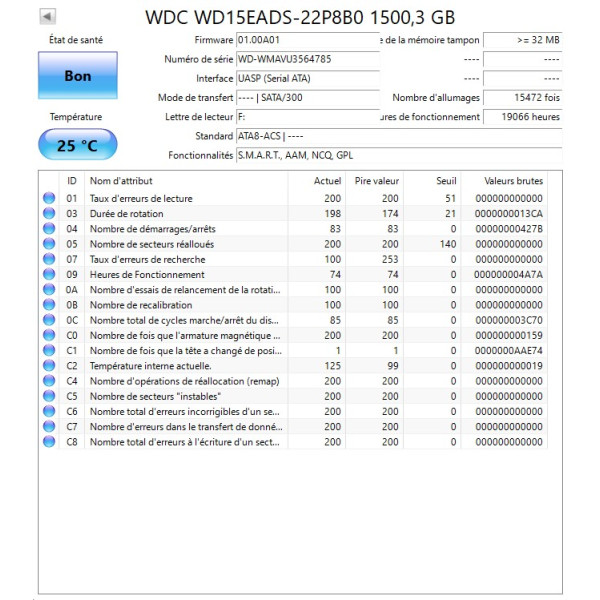Select the Taux d'erreurs de recherche row
Image resolution: width=600 pixels, height=600 pixels.
[x=293, y=259]
